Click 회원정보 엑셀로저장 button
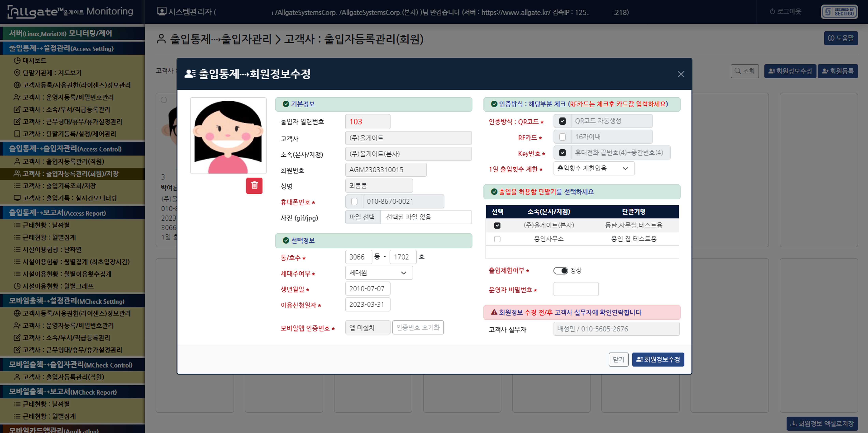 click(822, 423)
